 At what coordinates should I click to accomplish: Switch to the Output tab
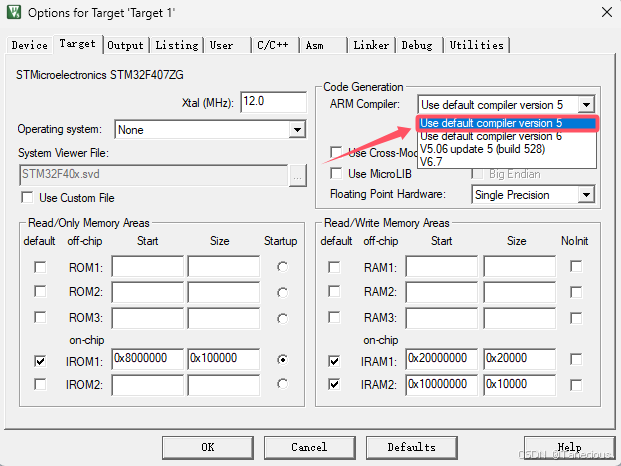pos(125,45)
